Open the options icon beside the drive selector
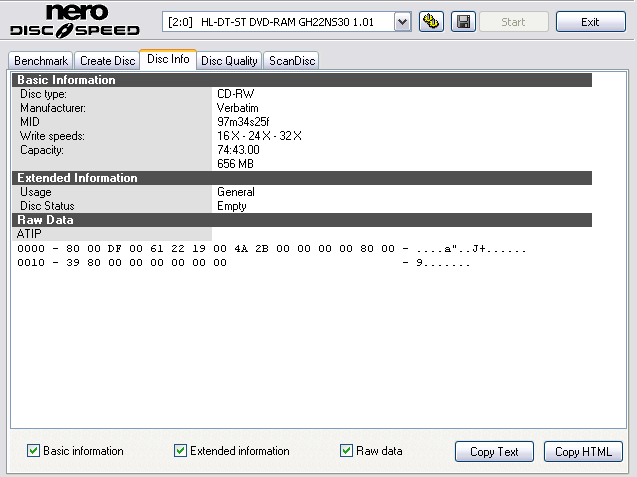 tap(432, 22)
